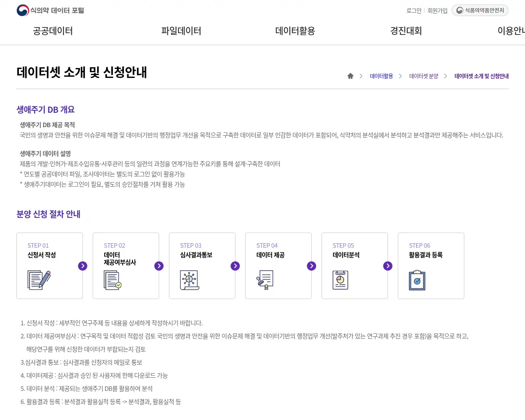Viewport: 525px width, 420px height.
Task: Go to 데이터활용 breadcrumb link
Action: 381,76
